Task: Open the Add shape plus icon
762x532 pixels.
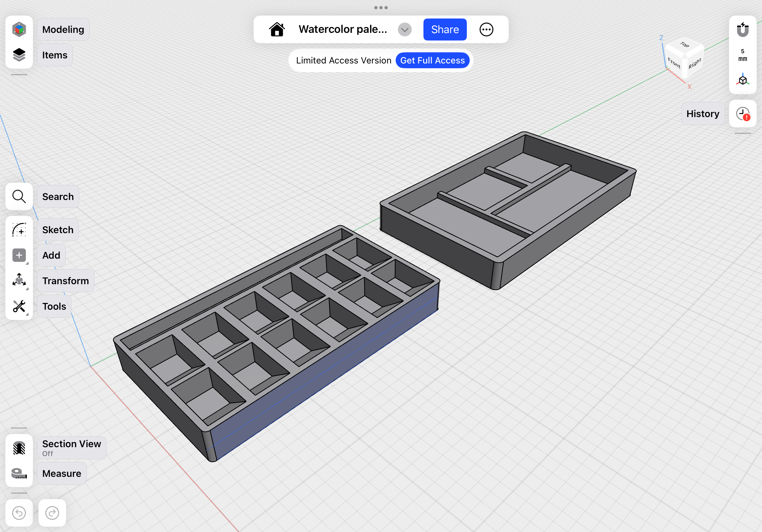Action: pos(19,255)
